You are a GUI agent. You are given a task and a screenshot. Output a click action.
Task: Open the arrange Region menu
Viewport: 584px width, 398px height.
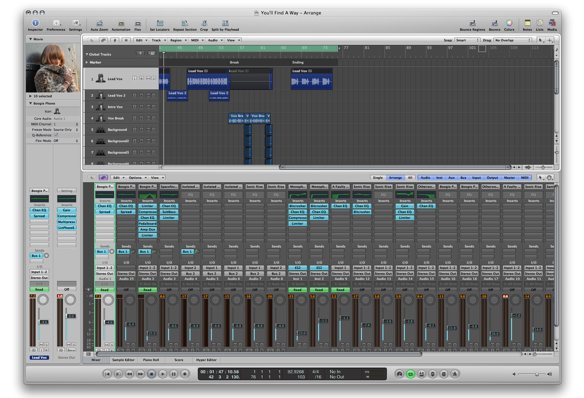coord(178,40)
